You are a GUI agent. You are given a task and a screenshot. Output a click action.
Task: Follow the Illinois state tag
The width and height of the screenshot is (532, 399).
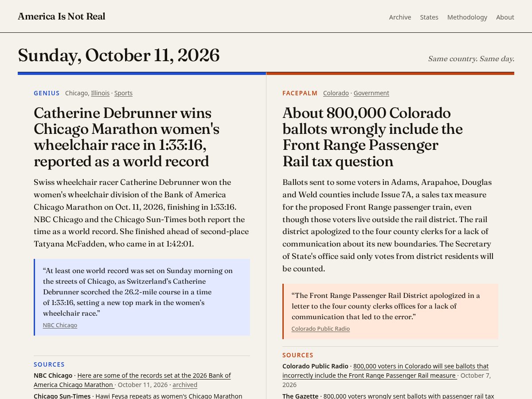[x=100, y=93]
